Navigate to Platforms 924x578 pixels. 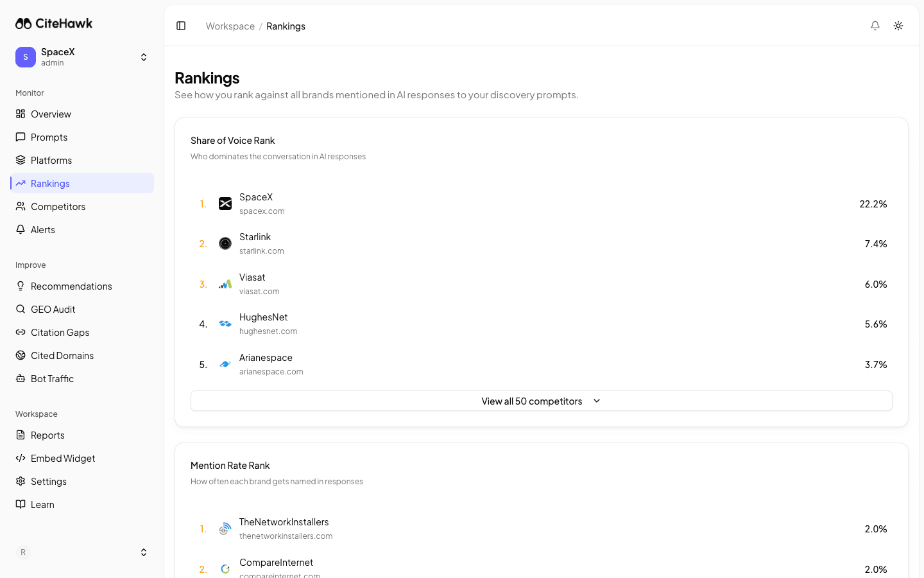pos(82,160)
